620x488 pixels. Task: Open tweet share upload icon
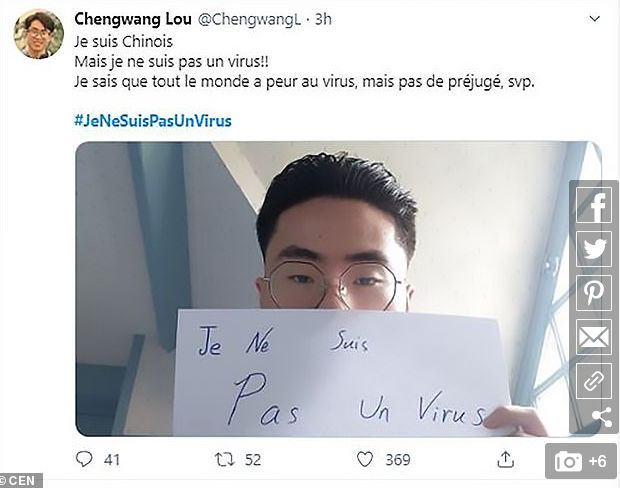coord(505,459)
